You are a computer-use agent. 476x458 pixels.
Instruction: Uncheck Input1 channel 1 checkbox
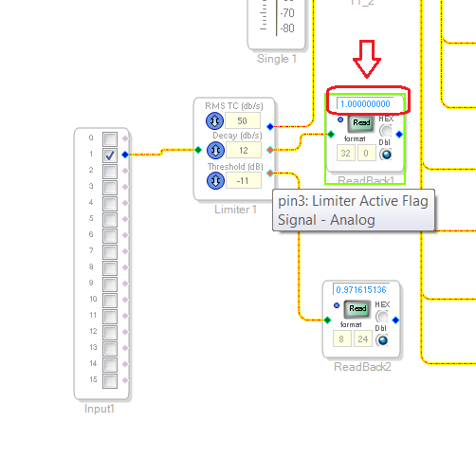(110, 156)
